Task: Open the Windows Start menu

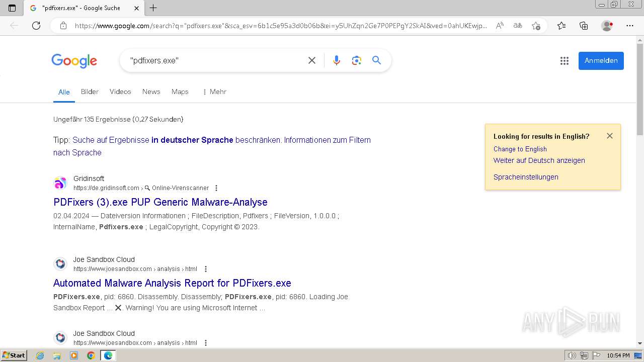Action: pyautogui.click(x=14, y=355)
